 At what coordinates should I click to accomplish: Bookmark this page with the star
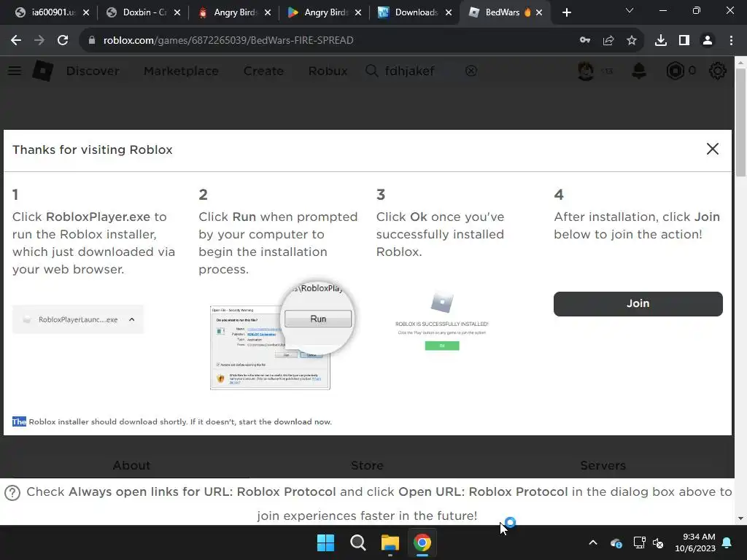tap(632, 41)
